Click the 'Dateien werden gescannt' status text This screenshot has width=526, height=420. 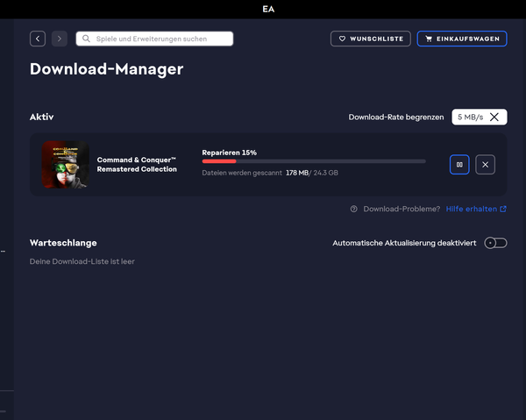242,173
